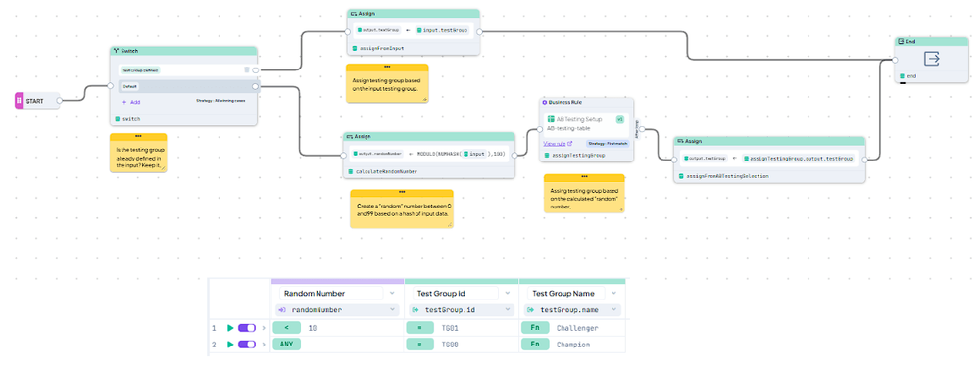The image size is (980, 369).
Task: Click the value 10 in row 1
Action: (x=314, y=328)
